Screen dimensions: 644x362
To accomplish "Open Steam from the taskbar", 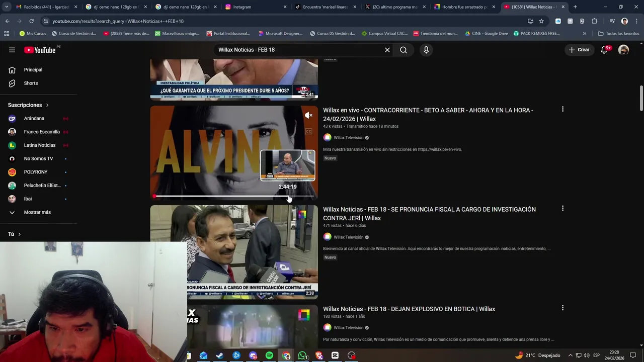I will (x=220, y=355).
